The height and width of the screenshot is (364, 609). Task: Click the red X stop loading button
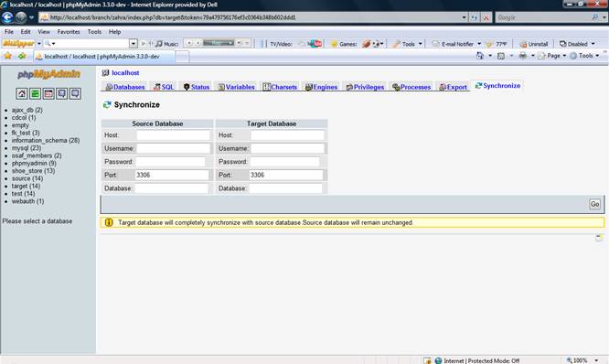click(486, 18)
